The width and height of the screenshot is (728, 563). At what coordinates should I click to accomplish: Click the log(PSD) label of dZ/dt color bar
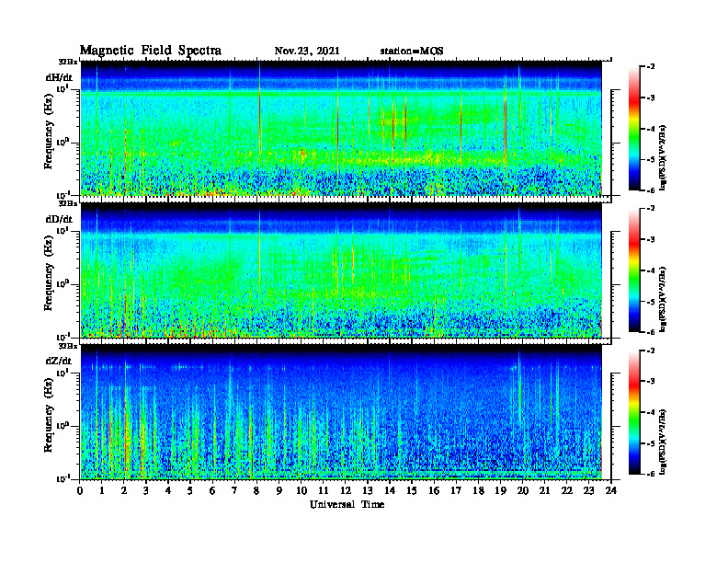663,441
